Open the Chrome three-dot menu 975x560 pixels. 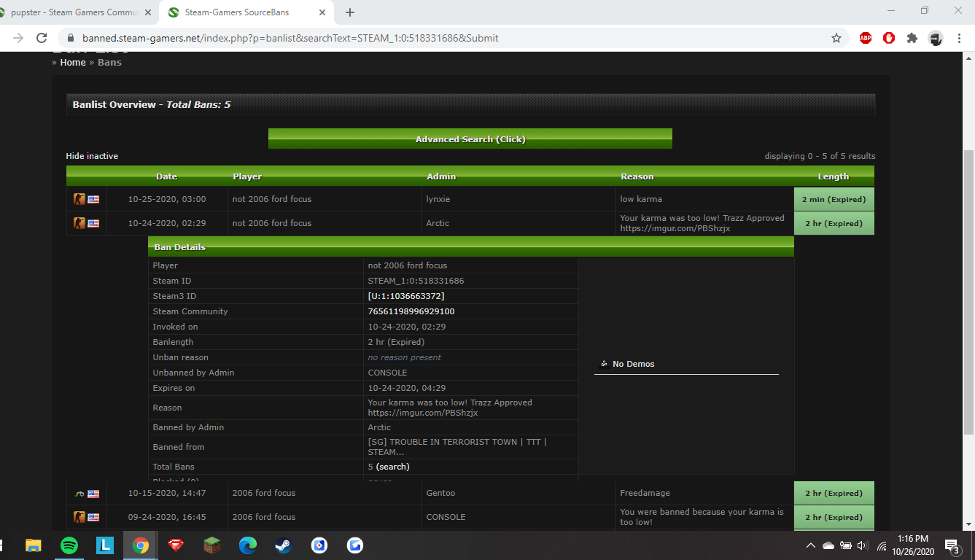959,38
